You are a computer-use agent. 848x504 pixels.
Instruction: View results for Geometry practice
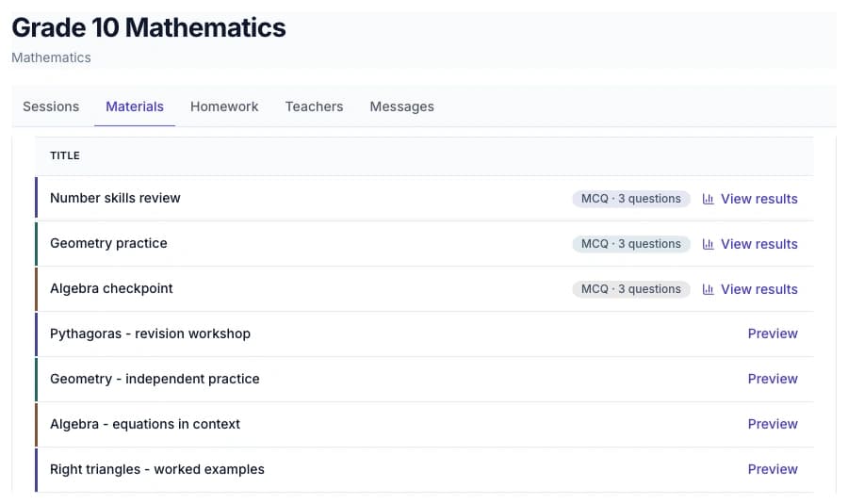point(750,244)
